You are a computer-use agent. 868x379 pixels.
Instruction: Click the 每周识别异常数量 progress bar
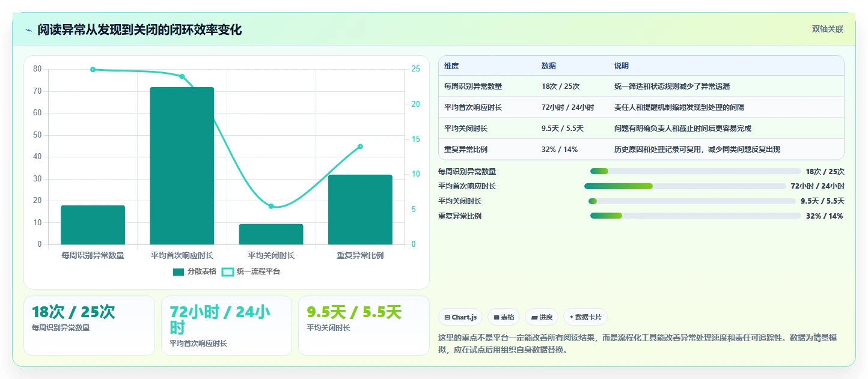coord(695,171)
